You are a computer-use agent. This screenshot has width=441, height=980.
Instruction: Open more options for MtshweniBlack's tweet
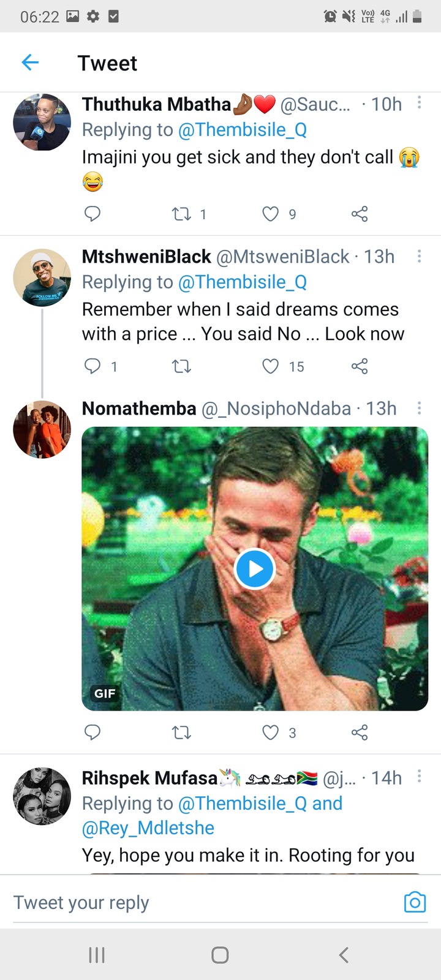(420, 256)
